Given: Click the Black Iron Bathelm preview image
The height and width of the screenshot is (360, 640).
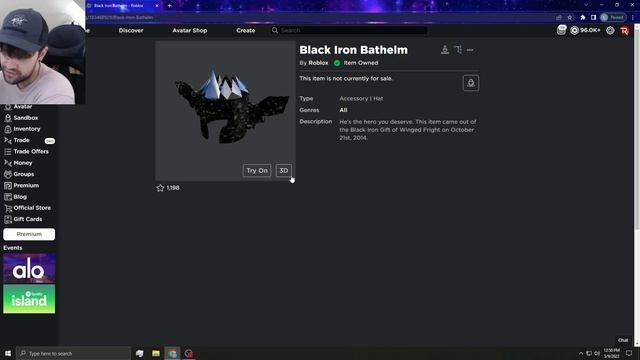Looking at the screenshot, I should pos(225,111).
